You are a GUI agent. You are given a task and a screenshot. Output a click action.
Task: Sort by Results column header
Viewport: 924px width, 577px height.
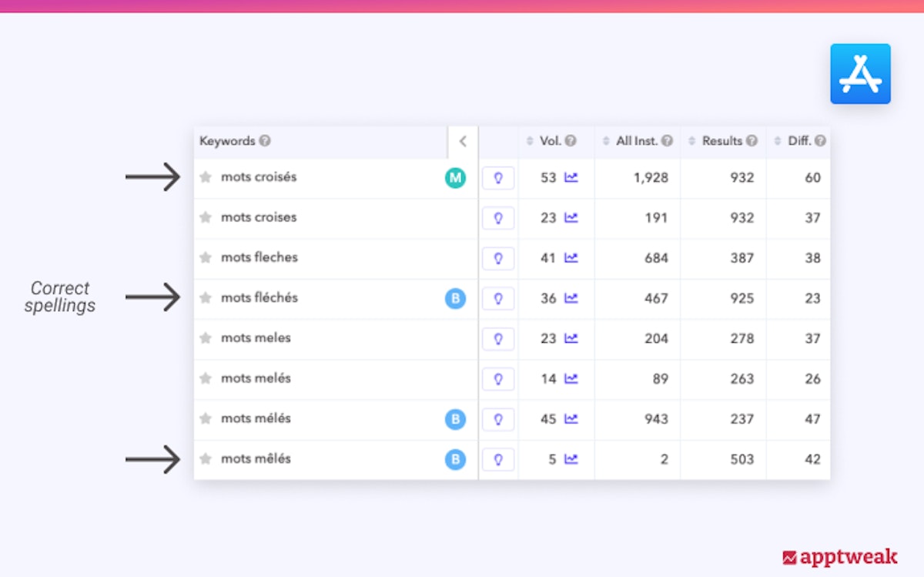[722, 141]
